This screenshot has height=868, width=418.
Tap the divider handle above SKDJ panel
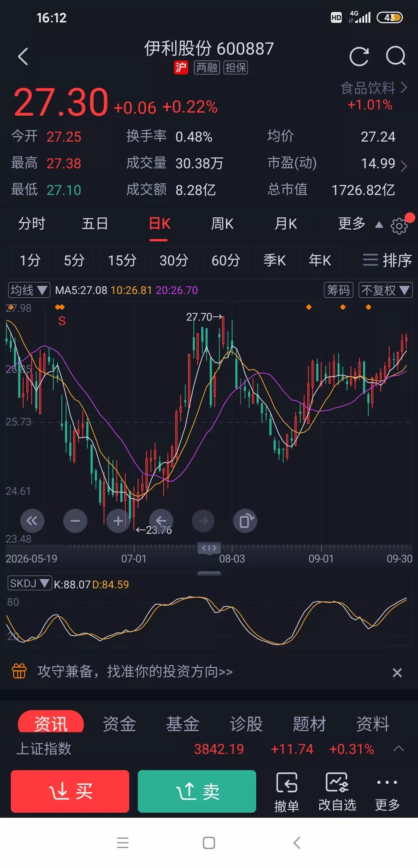pyautogui.click(x=209, y=573)
